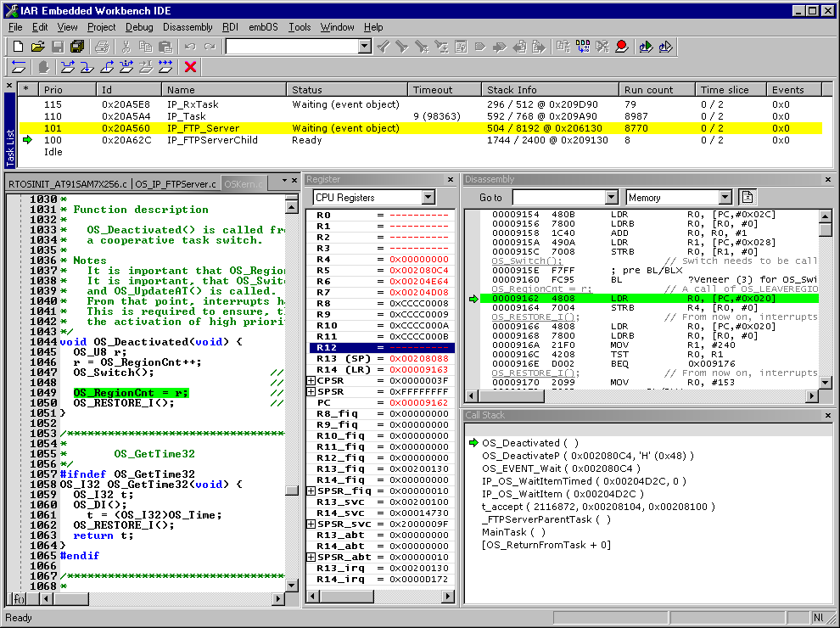Close the Call Stack panel
Viewport: 840px width, 628px height.
point(827,415)
